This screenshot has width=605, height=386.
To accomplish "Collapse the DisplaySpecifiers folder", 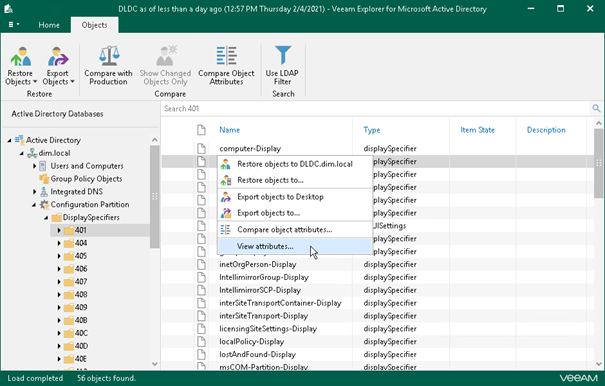I will click(x=46, y=218).
